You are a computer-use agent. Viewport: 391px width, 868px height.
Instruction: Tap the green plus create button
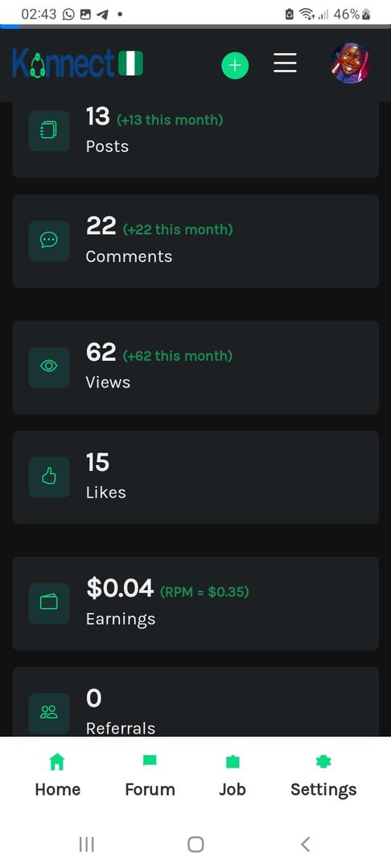pyautogui.click(x=235, y=65)
